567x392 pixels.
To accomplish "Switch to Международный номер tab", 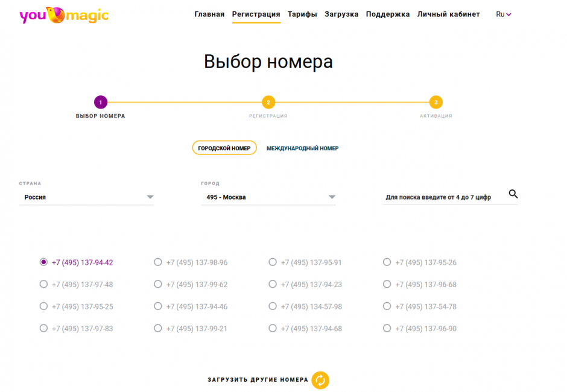I will tap(302, 148).
